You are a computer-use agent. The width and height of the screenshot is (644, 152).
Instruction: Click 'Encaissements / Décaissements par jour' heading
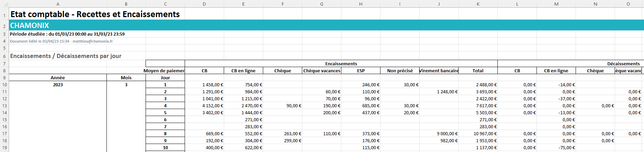(66, 56)
